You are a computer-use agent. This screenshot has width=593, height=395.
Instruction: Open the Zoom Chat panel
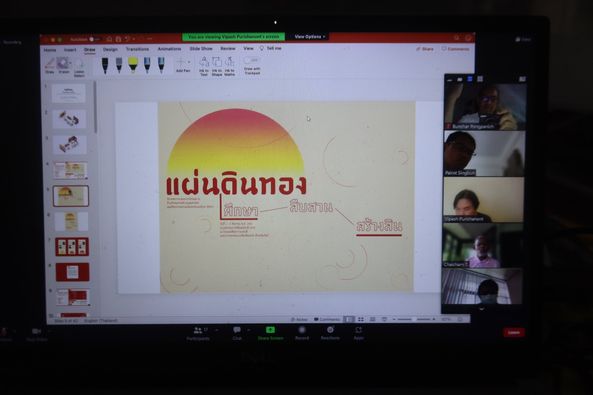pyautogui.click(x=237, y=333)
